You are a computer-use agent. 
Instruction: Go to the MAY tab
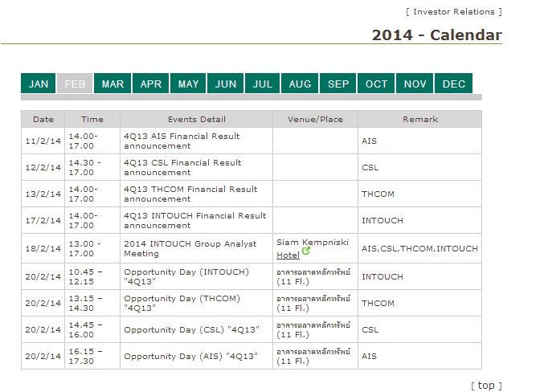(x=188, y=84)
